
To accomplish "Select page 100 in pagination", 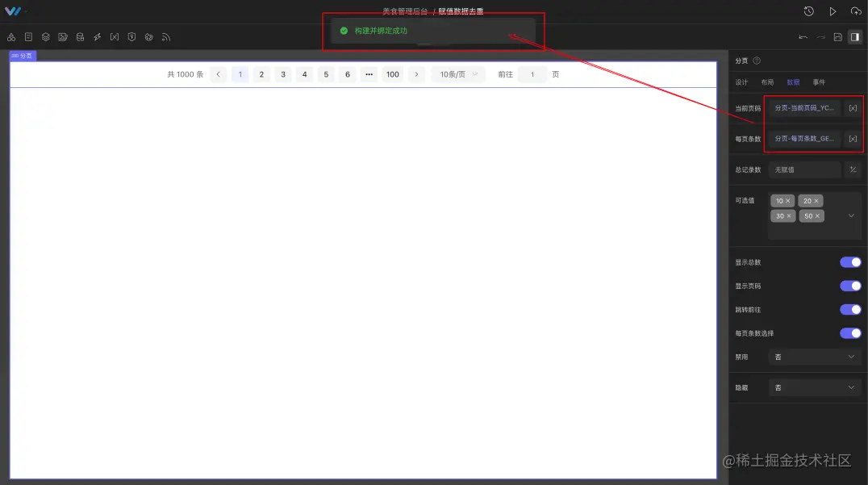I will pos(393,74).
